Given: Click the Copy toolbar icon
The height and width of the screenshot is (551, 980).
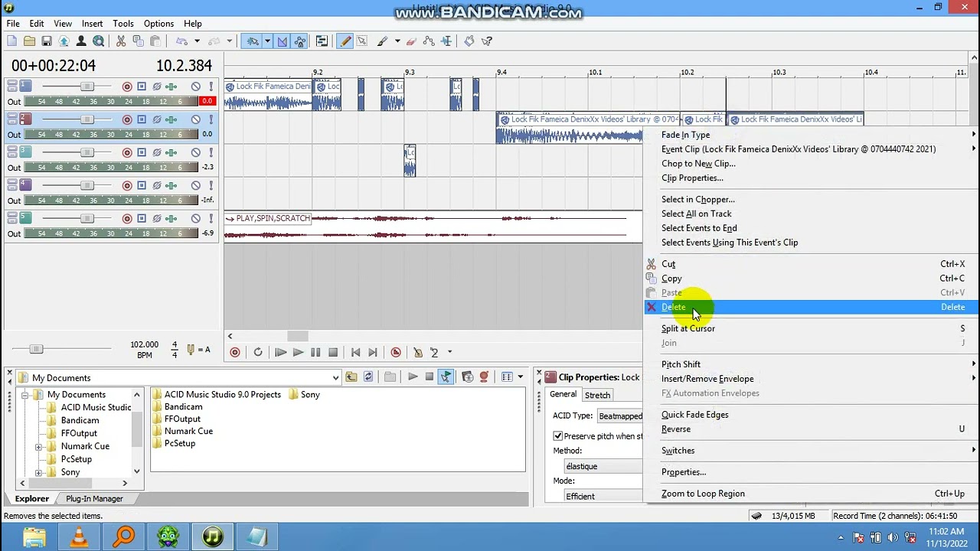Looking at the screenshot, I should [x=138, y=41].
